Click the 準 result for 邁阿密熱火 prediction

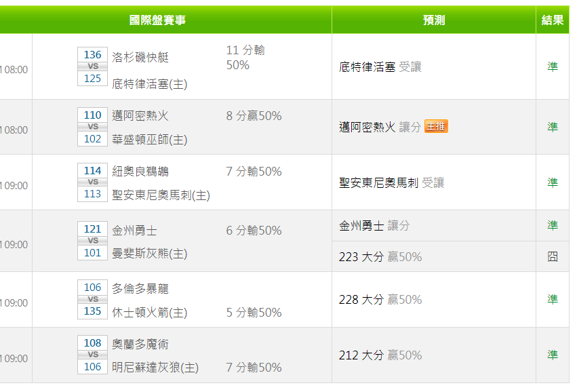tap(553, 127)
